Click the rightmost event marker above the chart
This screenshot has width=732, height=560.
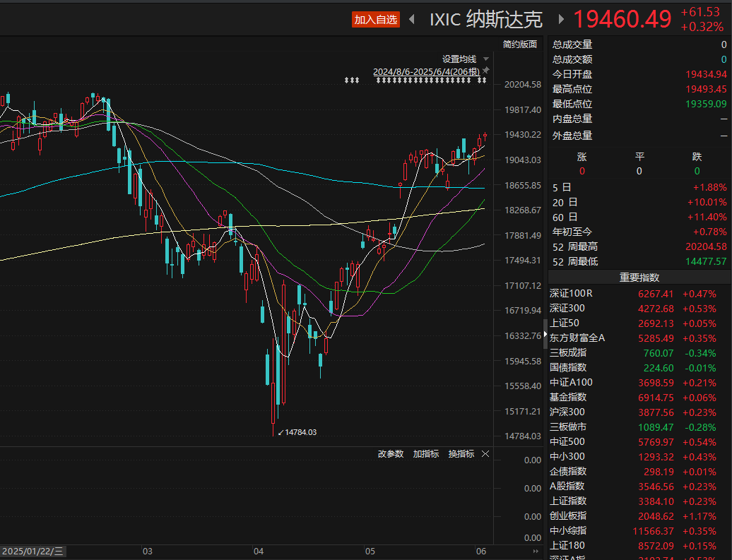pyautogui.click(x=484, y=81)
